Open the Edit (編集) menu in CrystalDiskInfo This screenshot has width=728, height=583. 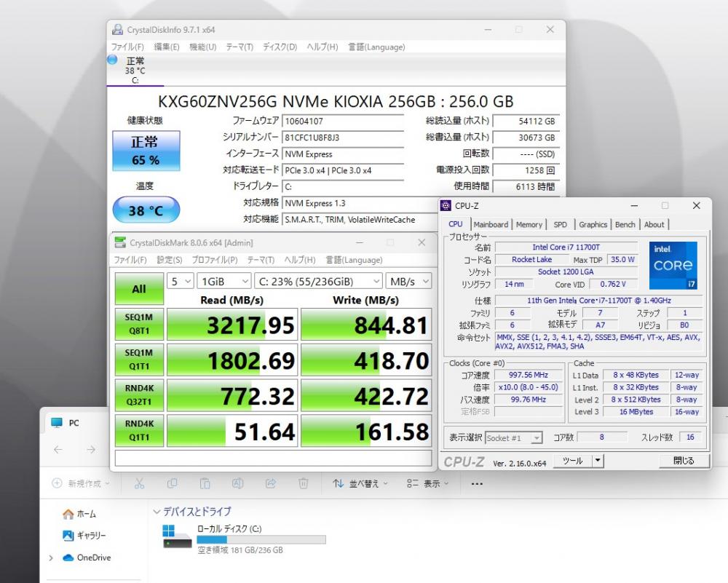167,47
